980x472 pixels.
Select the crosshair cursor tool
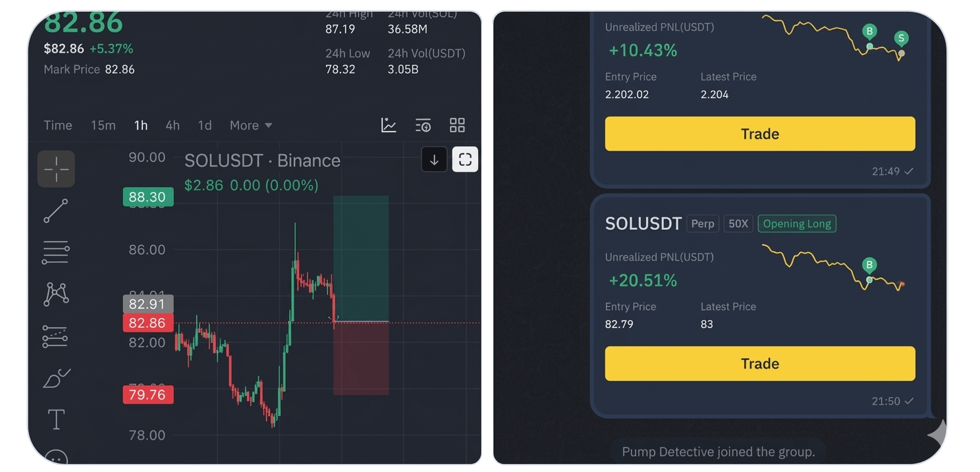coord(56,169)
